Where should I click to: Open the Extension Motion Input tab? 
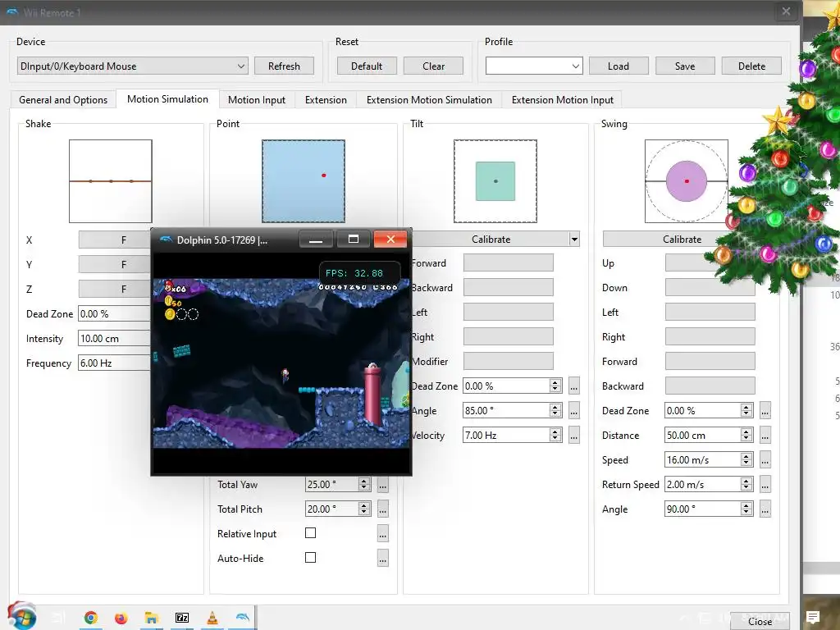click(x=563, y=99)
